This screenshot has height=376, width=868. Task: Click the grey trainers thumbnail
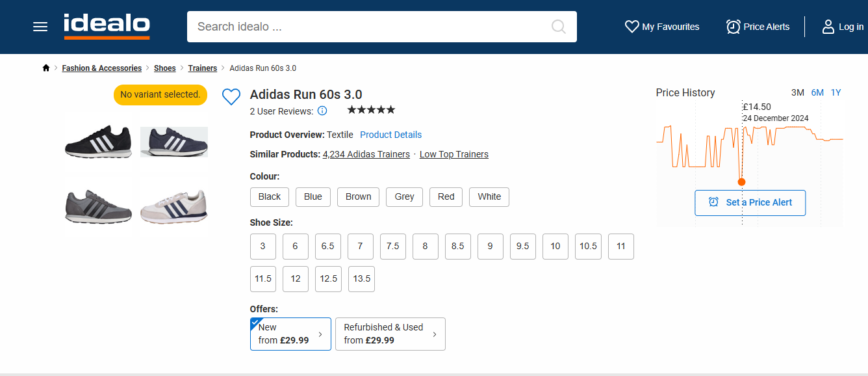pos(99,206)
